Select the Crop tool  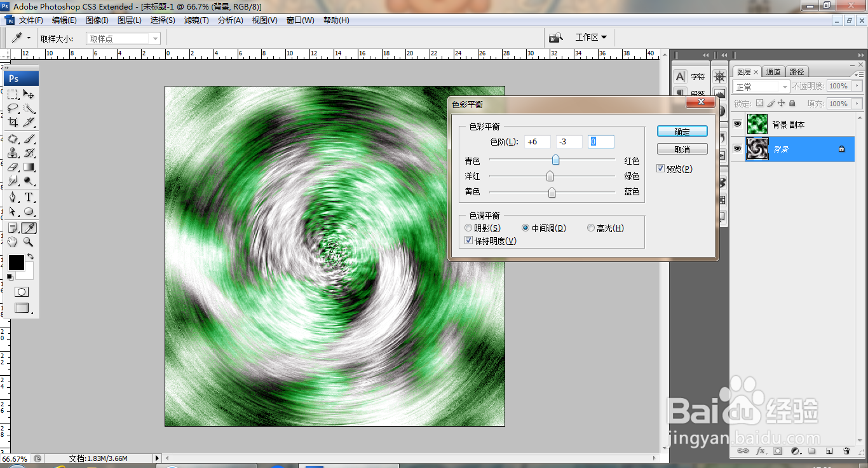[x=13, y=122]
